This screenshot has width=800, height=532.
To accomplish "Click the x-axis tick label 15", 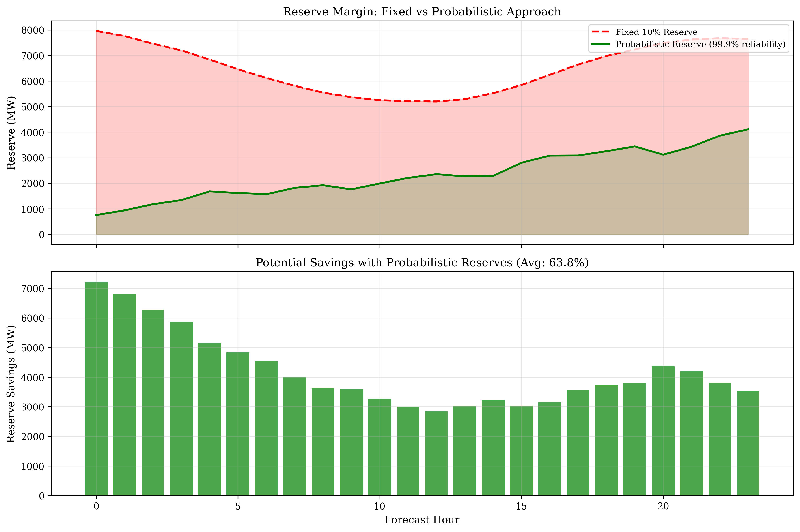I will pyautogui.click(x=521, y=506).
